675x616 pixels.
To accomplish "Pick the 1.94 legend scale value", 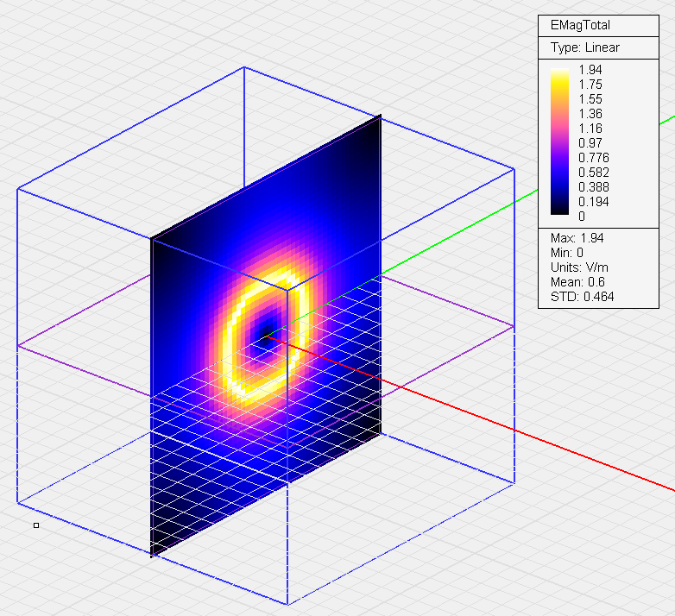I will click(x=592, y=70).
